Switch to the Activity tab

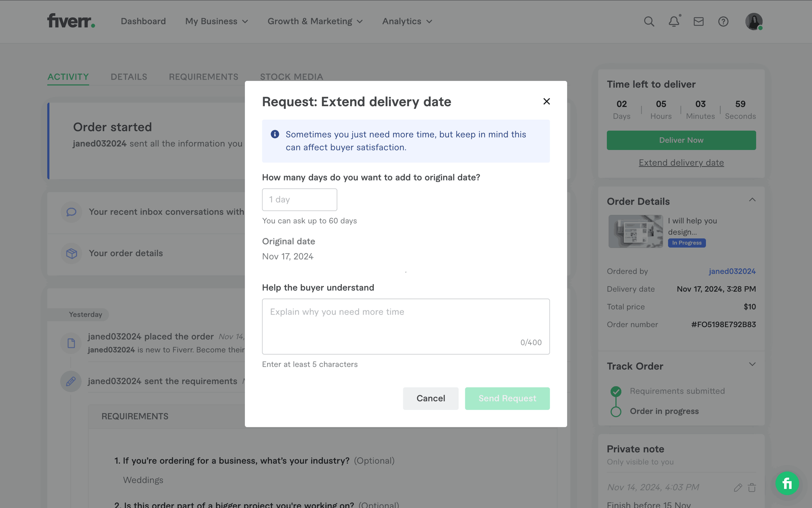(x=68, y=77)
